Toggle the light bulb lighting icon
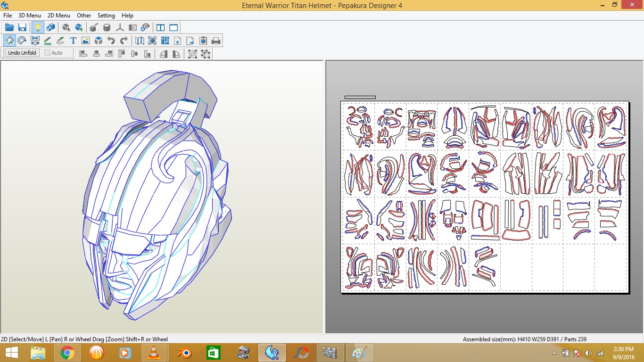644x362 pixels. [38, 27]
